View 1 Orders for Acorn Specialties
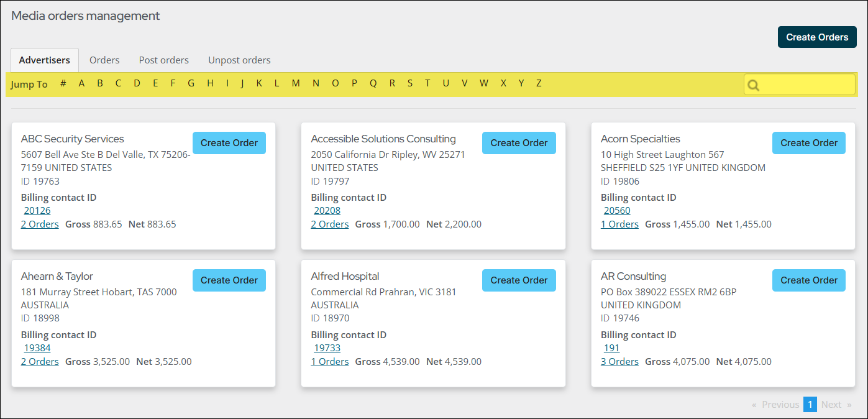Viewport: 868px width, 419px height. (619, 224)
